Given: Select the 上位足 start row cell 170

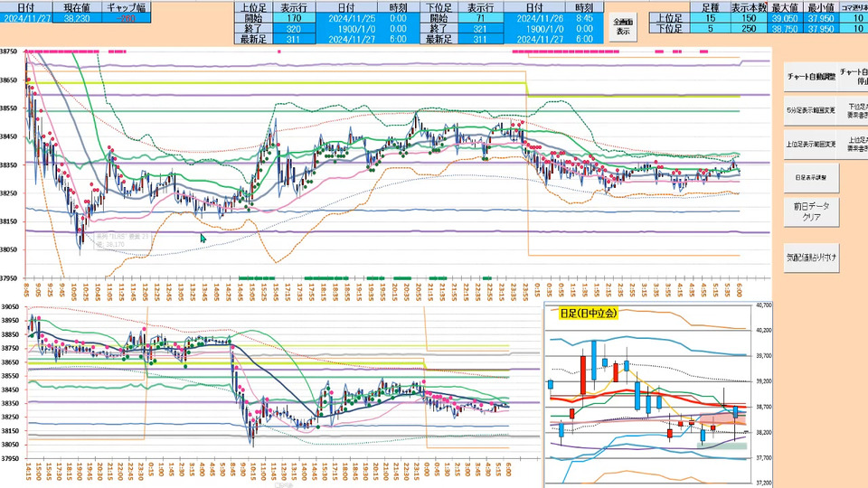Looking at the screenshot, I should pyautogui.click(x=293, y=18).
